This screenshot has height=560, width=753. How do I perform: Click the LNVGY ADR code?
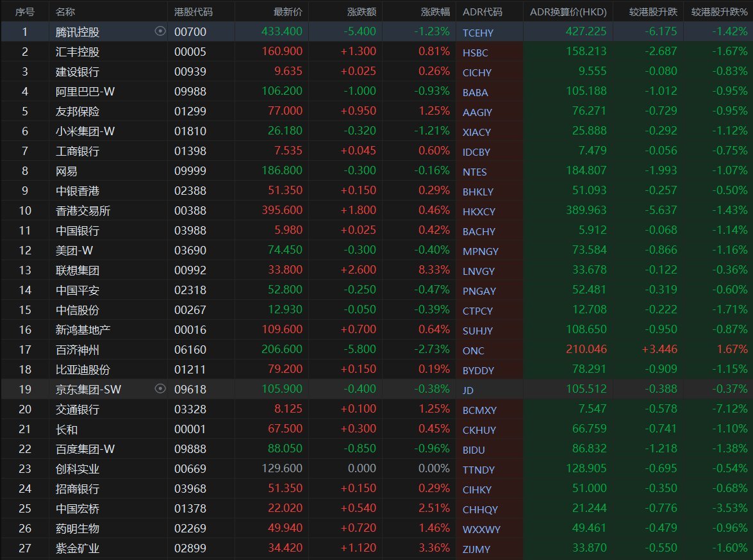[x=478, y=272]
